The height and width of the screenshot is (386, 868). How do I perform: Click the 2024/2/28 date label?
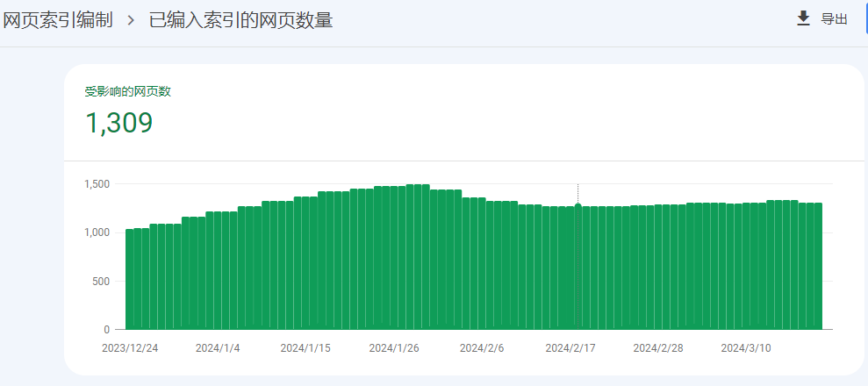click(x=658, y=348)
